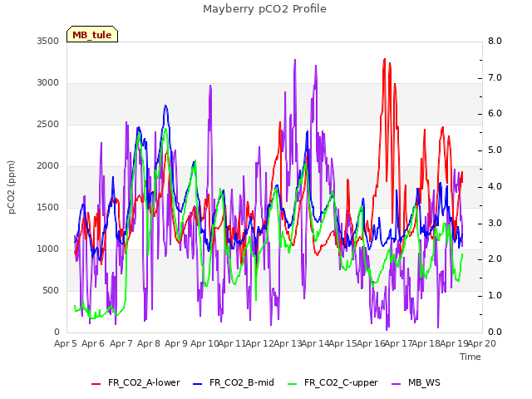Image resolution: width=532 pixels, height=399 pixels.
Task: Click the chart title Mayberry pCO2 Profile
Action: [264, 9]
